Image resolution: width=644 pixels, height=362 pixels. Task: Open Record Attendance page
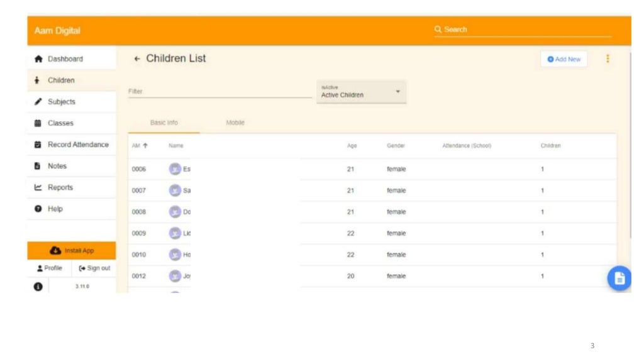tap(72, 145)
